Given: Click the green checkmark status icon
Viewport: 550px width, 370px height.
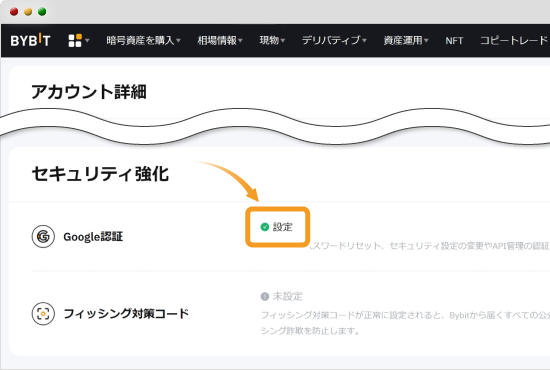Looking at the screenshot, I should click(x=265, y=227).
